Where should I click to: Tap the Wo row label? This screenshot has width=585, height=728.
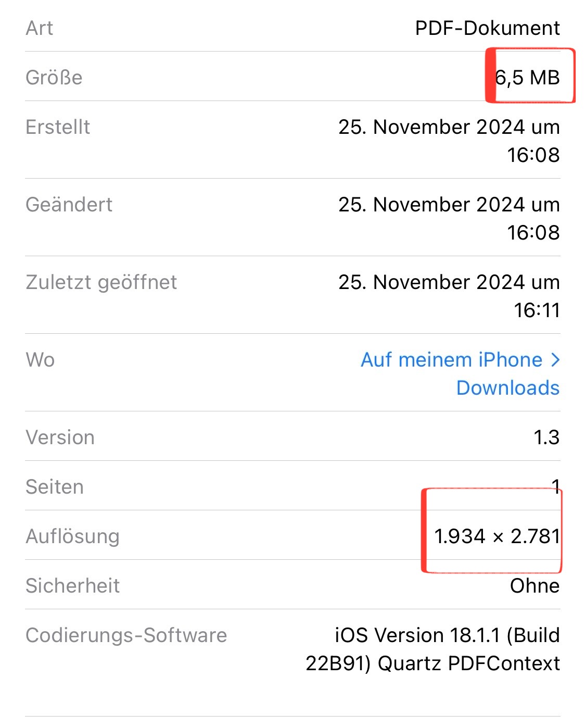40,360
